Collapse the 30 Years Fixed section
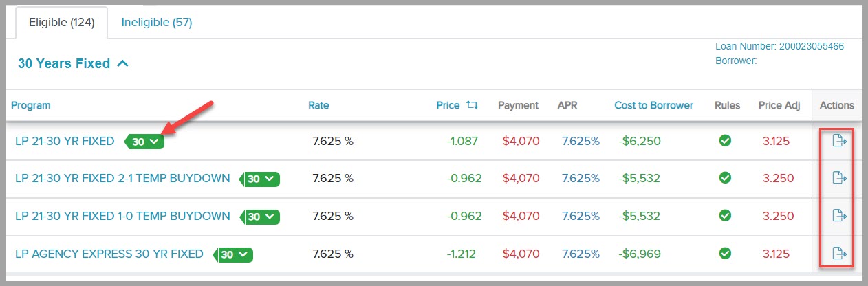The height and width of the screenshot is (286, 868). (x=123, y=63)
